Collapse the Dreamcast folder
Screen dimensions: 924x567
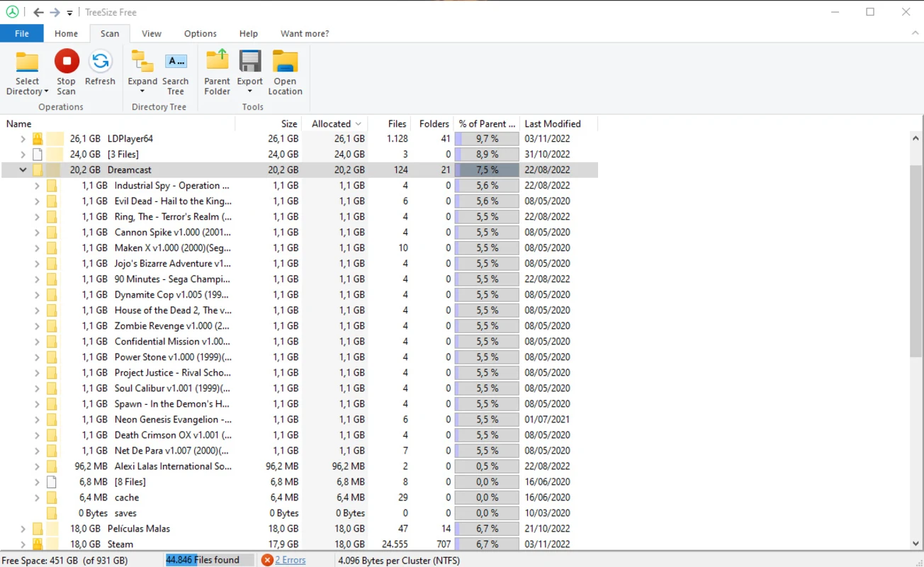click(22, 169)
